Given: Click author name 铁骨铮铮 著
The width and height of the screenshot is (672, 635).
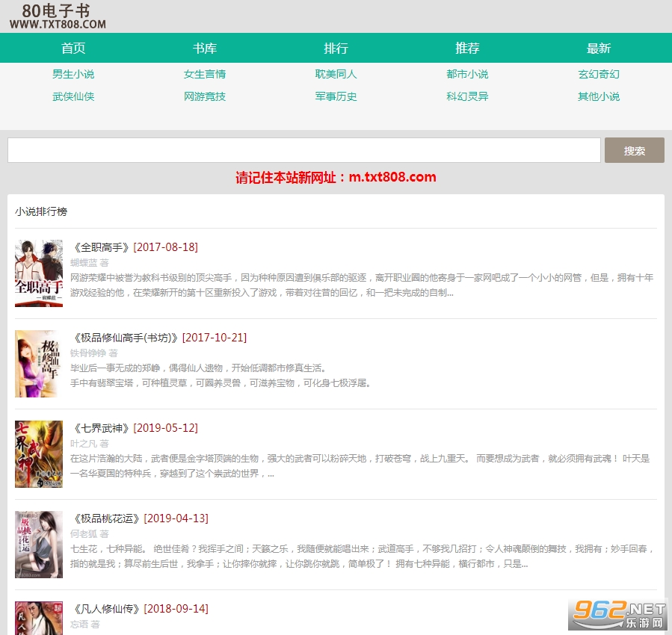Looking at the screenshot, I should [x=94, y=353].
